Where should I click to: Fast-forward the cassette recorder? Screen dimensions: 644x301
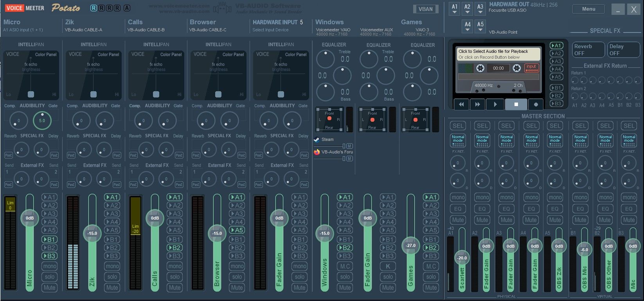(x=477, y=104)
